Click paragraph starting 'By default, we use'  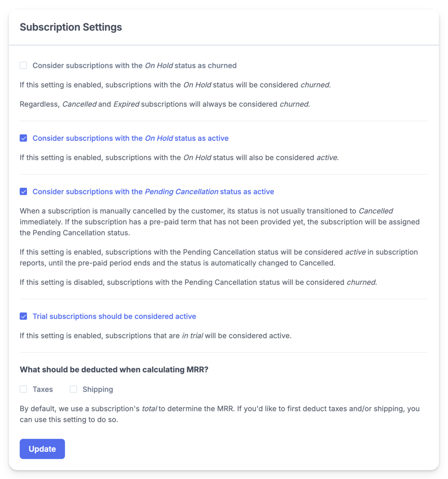220,414
